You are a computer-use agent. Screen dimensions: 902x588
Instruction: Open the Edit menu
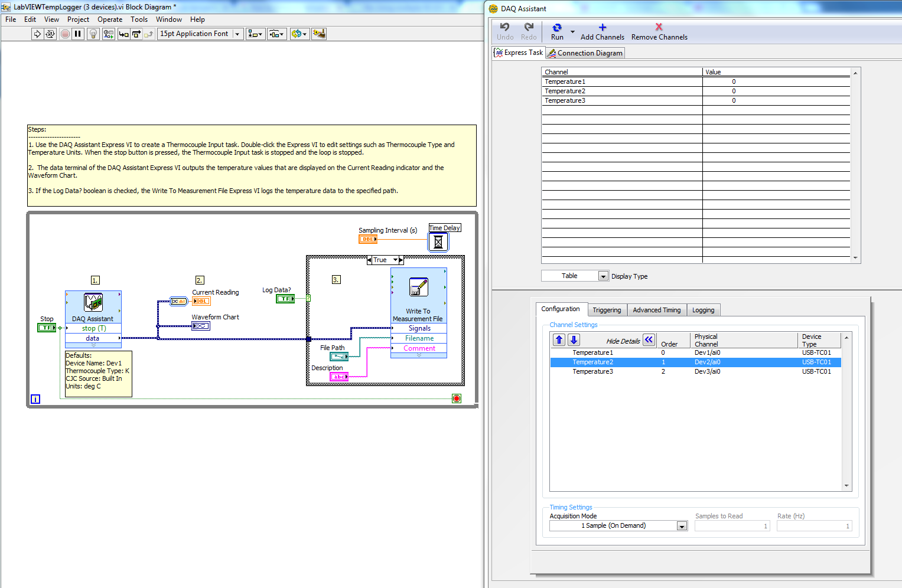point(30,19)
